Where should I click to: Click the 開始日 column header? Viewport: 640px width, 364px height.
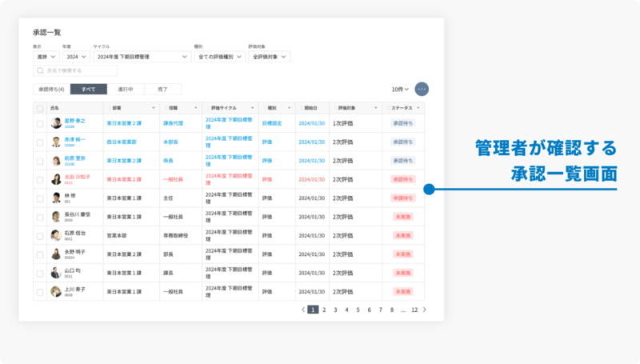tap(310, 108)
